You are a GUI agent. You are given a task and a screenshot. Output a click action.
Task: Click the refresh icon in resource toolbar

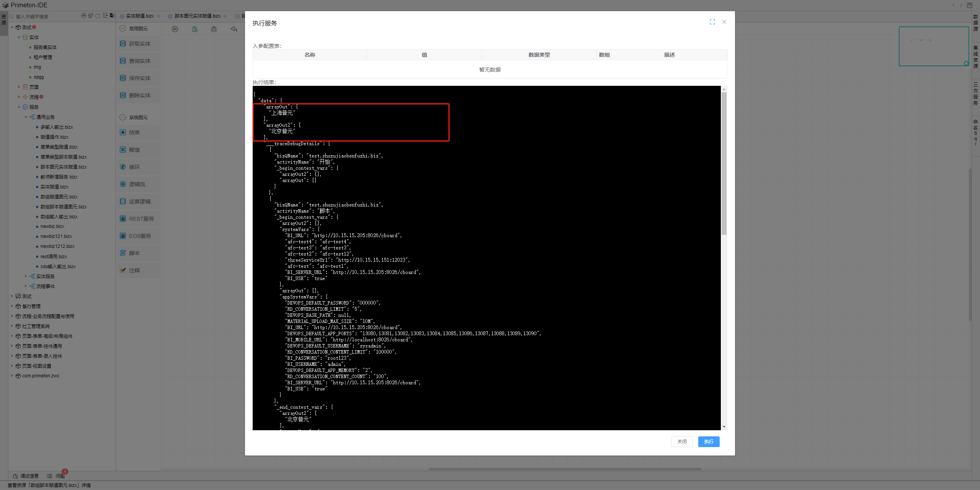coord(98,16)
